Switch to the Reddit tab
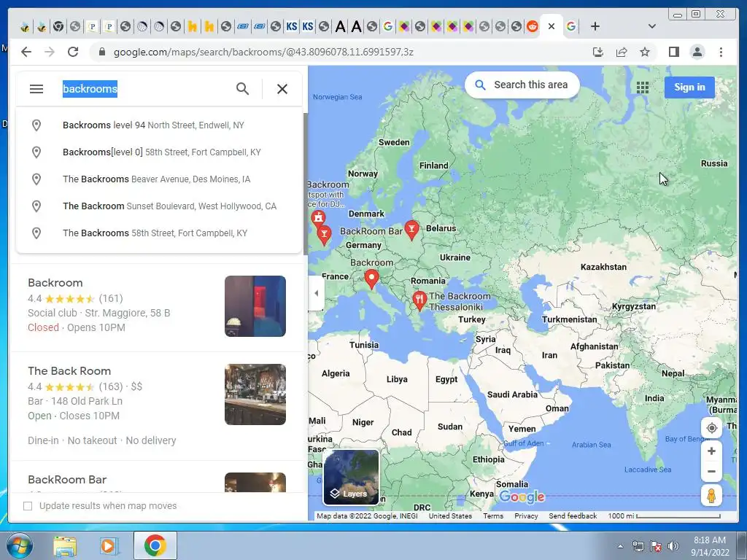 click(x=532, y=26)
